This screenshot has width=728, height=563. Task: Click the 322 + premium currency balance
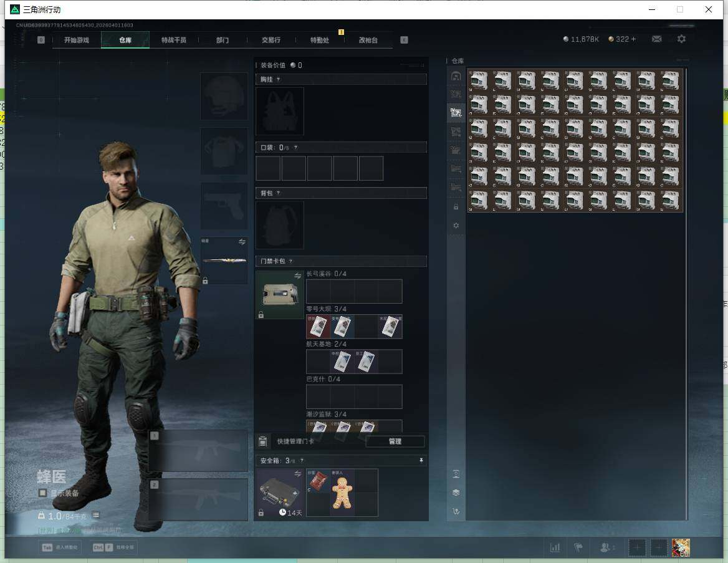[x=622, y=39]
